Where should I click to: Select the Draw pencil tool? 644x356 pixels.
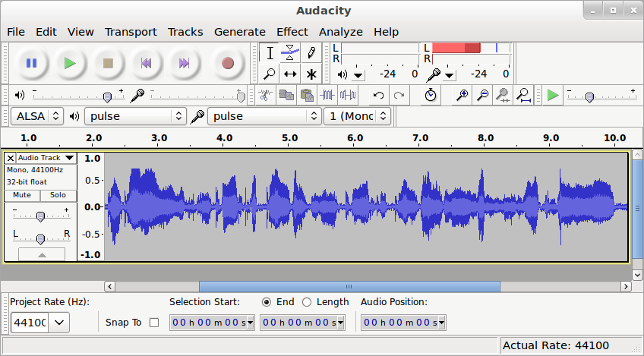pos(311,53)
